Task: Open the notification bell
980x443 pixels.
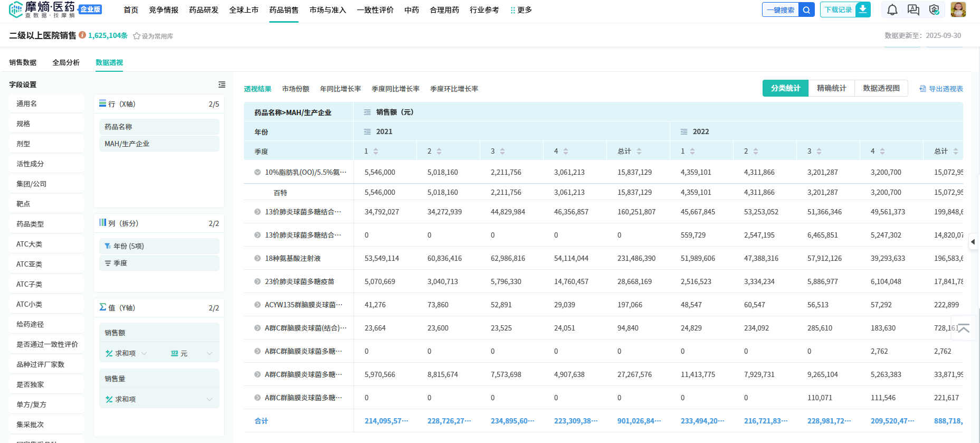Action: tap(892, 10)
